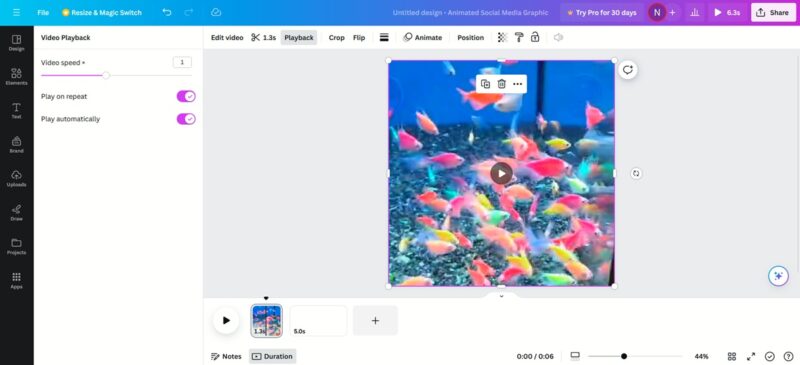Open Resize & Magic Switch
800x365 pixels.
pos(102,12)
